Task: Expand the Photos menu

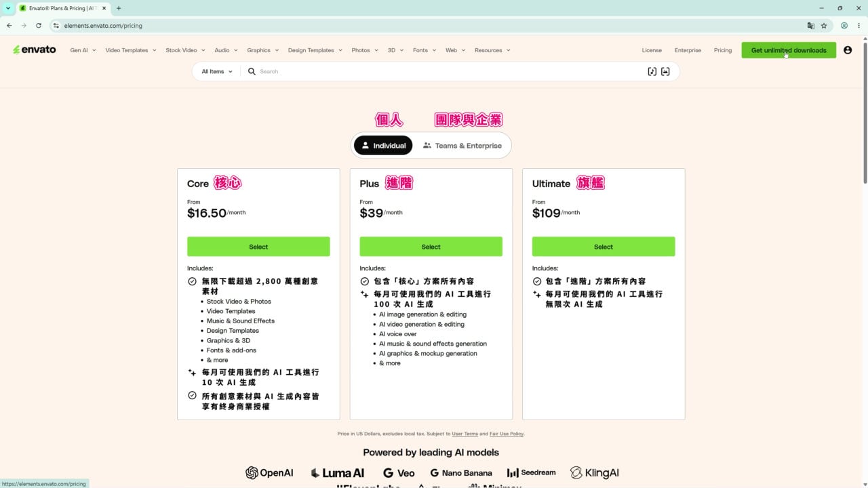Action: pyautogui.click(x=365, y=50)
